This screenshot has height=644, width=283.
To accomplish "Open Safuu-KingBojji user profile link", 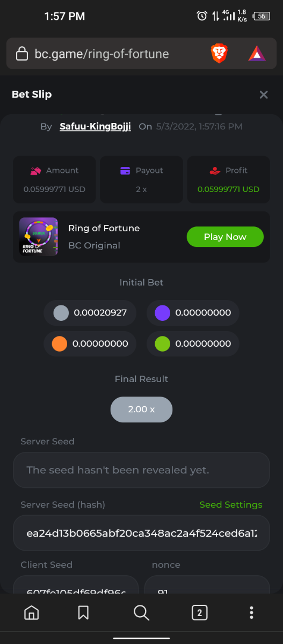I will 95,127.
